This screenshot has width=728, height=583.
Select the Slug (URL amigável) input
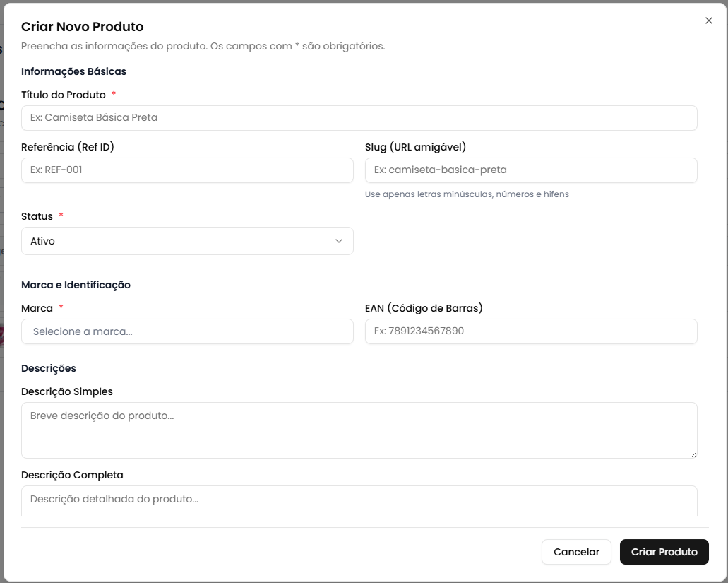[530, 170]
